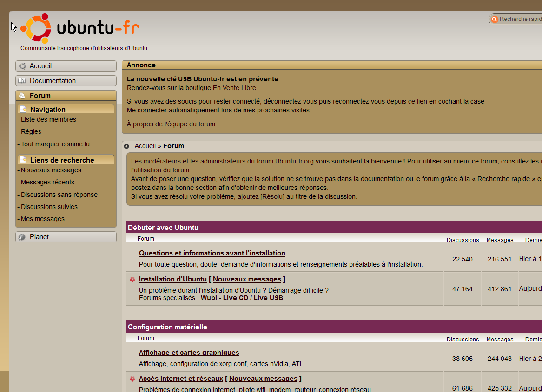Open the Installation d'Ubuntu forum
This screenshot has width=542, height=392.
(x=173, y=279)
